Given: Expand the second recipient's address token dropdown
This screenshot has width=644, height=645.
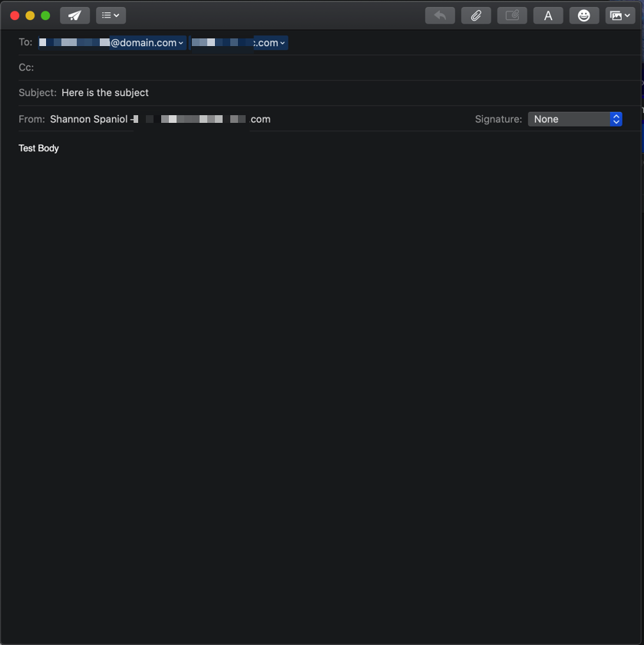Looking at the screenshot, I should [x=281, y=42].
